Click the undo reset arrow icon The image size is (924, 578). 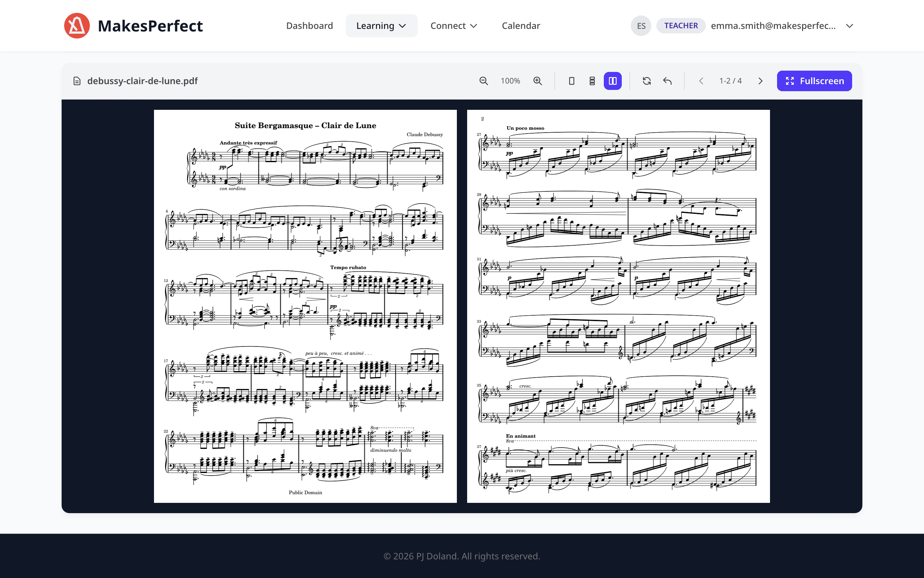667,81
